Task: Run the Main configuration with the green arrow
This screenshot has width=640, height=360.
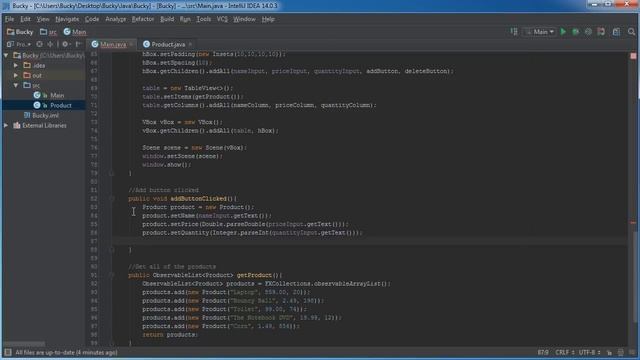Action: click(x=563, y=31)
